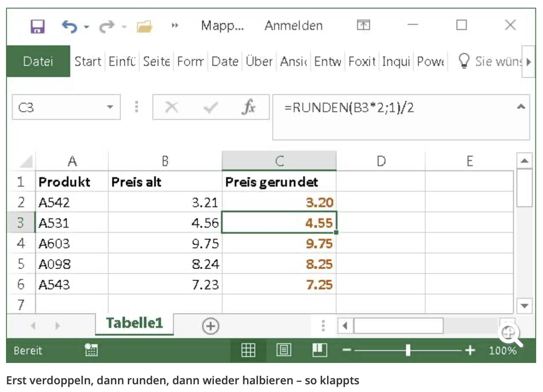
Task: Switch to Normal view grid icon
Action: pyautogui.click(x=248, y=350)
